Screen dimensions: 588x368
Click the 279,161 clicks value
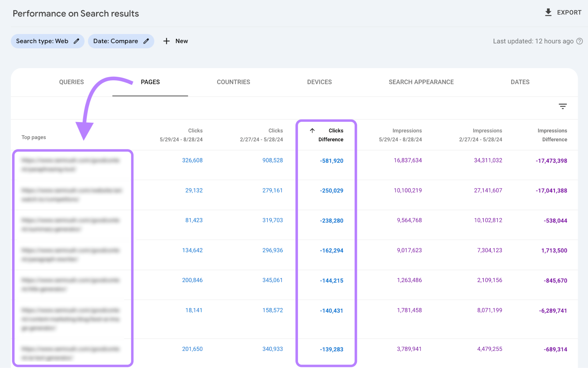click(x=273, y=190)
